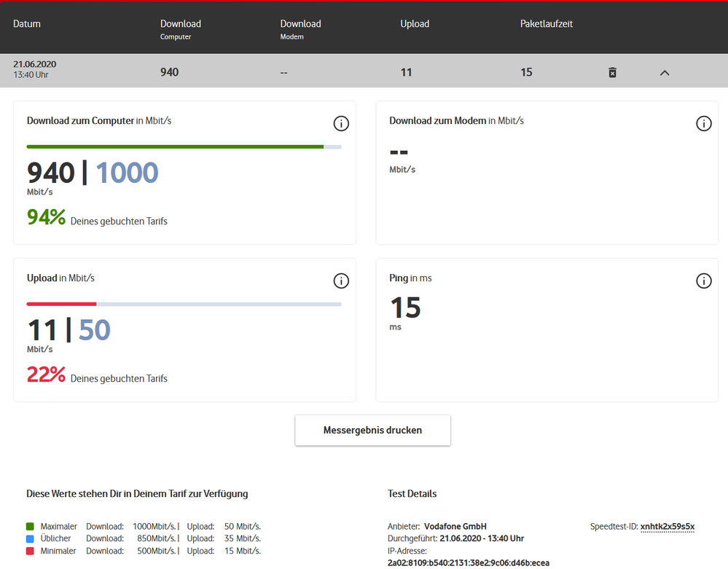The width and height of the screenshot is (728, 569).
Task: Click blue Üblicher legend swatch
Action: (x=30, y=538)
